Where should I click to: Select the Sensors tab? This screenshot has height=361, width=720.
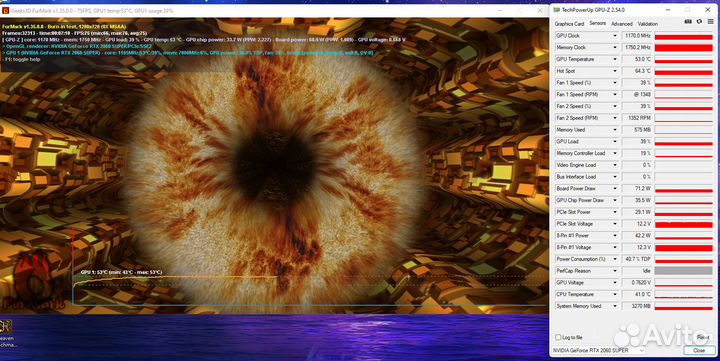tap(597, 23)
